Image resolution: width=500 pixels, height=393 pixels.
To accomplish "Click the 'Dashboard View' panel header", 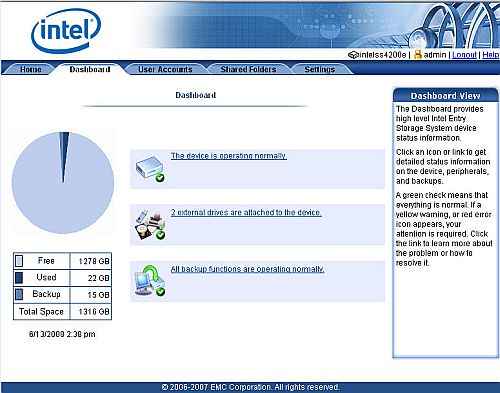I will [446, 96].
